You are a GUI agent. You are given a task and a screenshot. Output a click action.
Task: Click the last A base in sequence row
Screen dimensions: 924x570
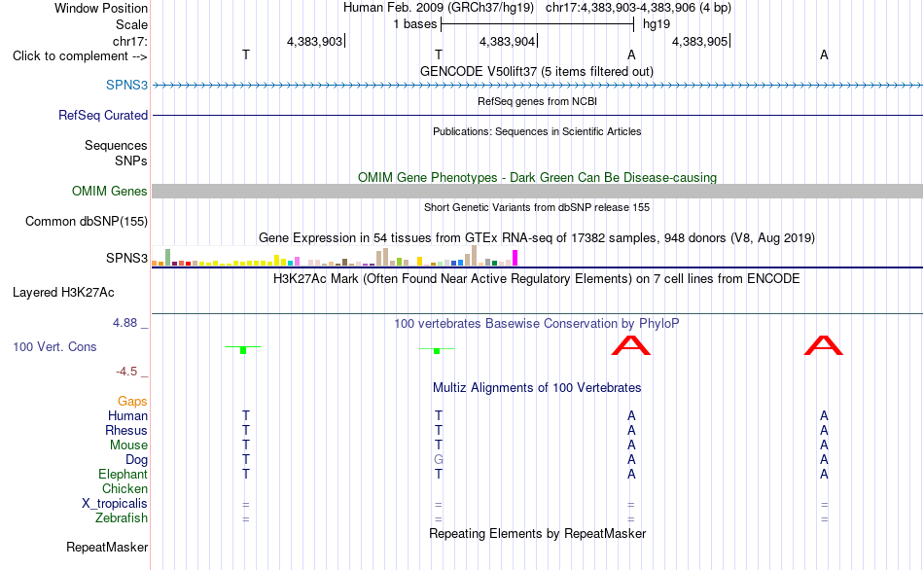[824, 54]
